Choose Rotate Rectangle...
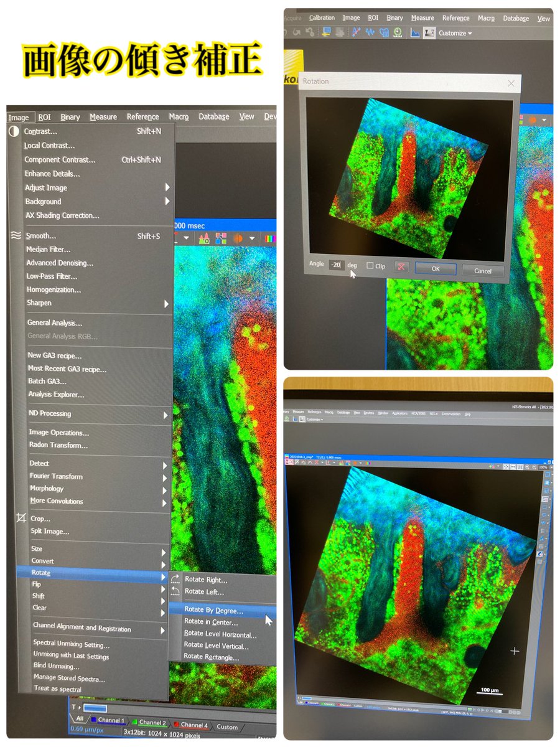560x747 pixels. point(212,657)
